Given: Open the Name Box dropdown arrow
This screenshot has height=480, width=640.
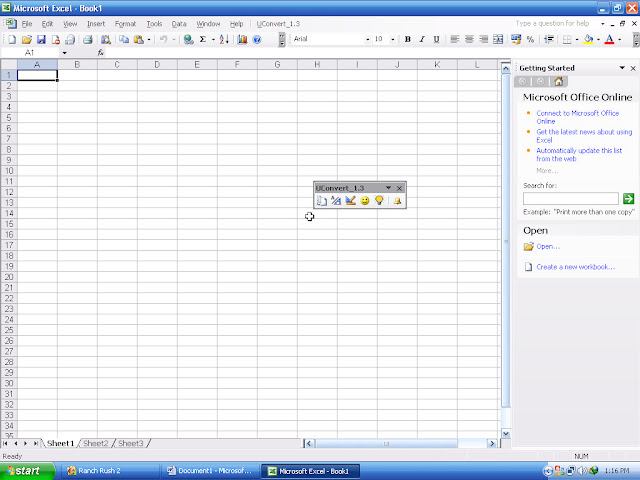Looking at the screenshot, I should point(64,53).
